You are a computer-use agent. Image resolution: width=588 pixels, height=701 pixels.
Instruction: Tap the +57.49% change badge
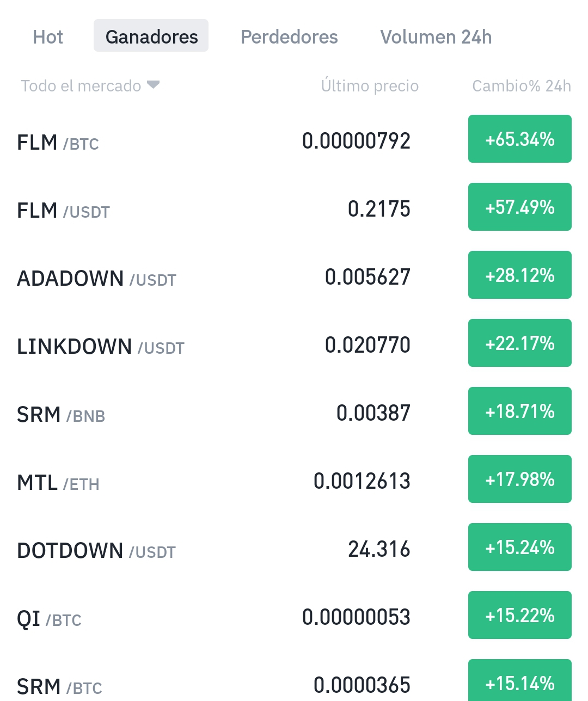pyautogui.click(x=520, y=207)
